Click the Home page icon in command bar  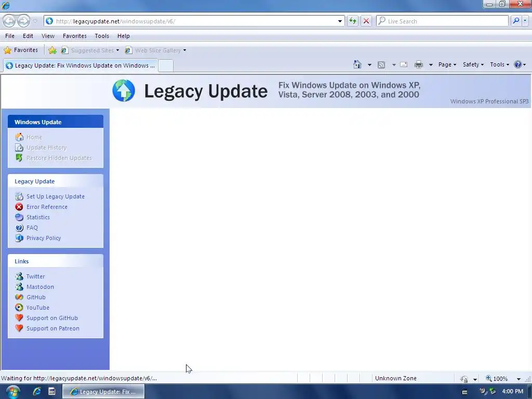[357, 64]
